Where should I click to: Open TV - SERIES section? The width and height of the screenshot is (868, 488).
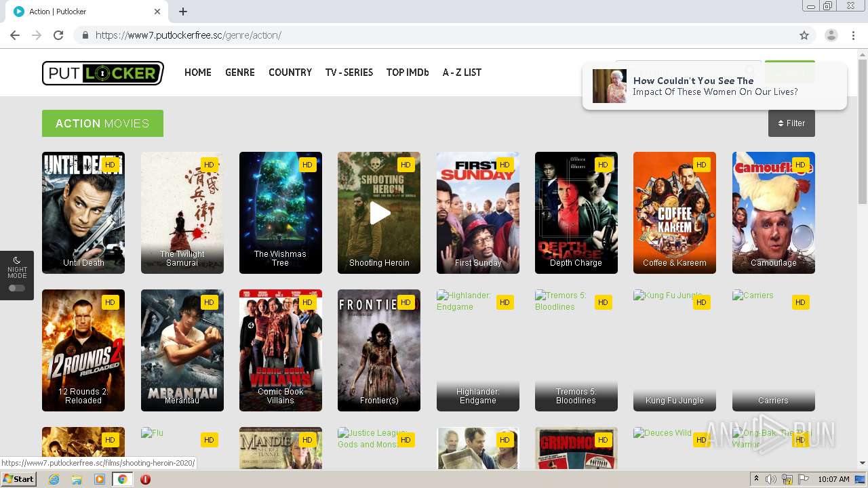tap(349, 73)
